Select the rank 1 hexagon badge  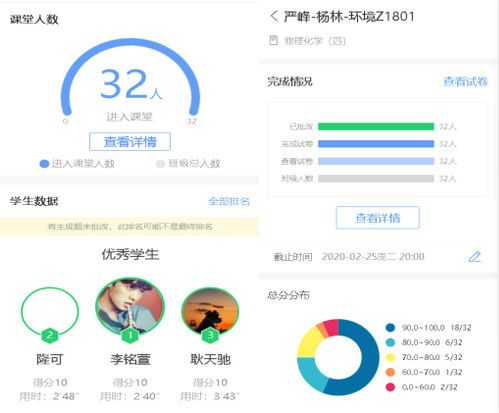click(x=130, y=335)
